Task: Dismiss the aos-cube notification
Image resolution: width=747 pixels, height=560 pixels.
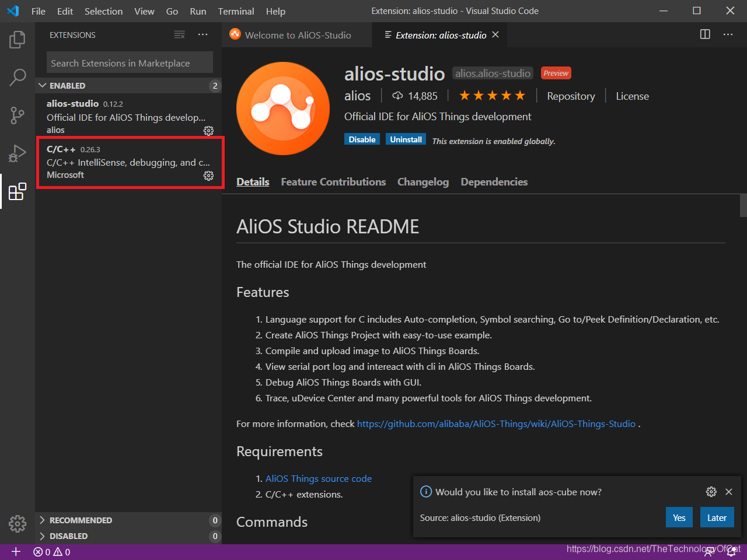Action: pos(728,492)
